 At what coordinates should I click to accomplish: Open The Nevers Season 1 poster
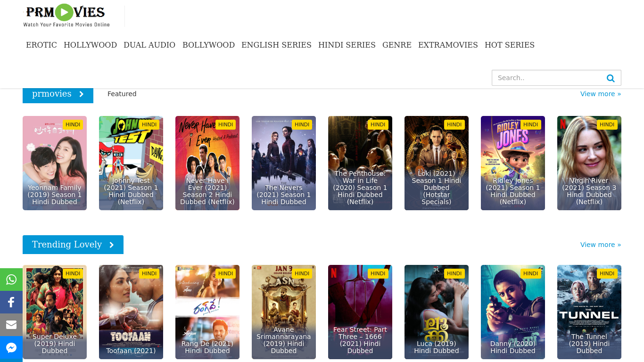pyautogui.click(x=284, y=163)
